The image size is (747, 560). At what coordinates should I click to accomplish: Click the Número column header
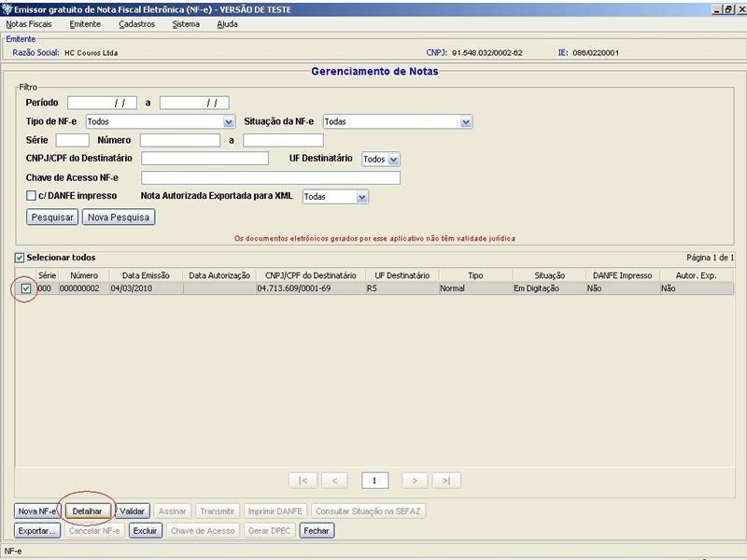84,275
